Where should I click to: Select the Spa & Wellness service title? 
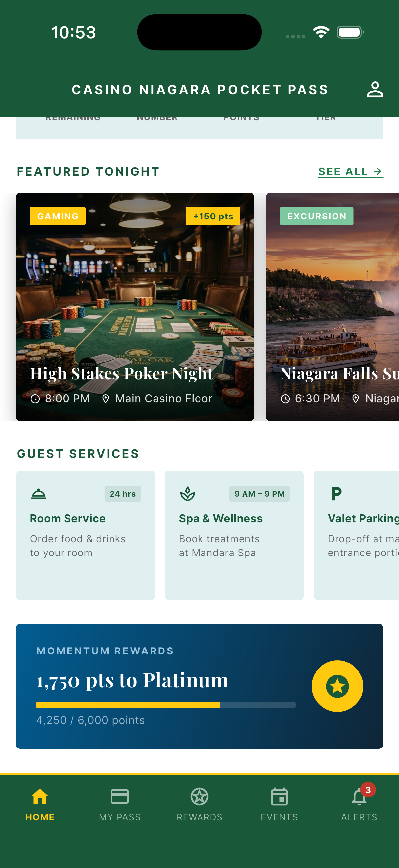tap(221, 518)
